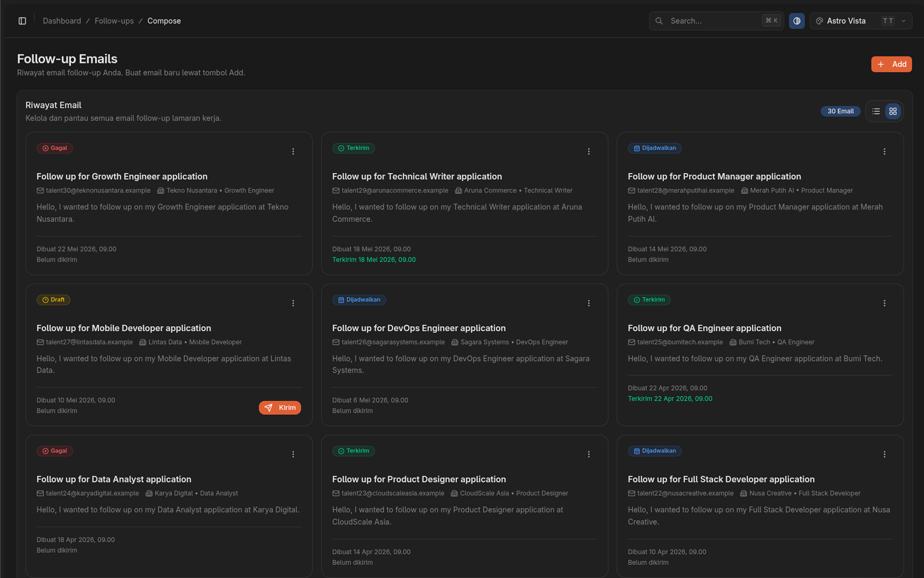Click Dijadwalkan badge on Full Stack Developer card

(654, 451)
